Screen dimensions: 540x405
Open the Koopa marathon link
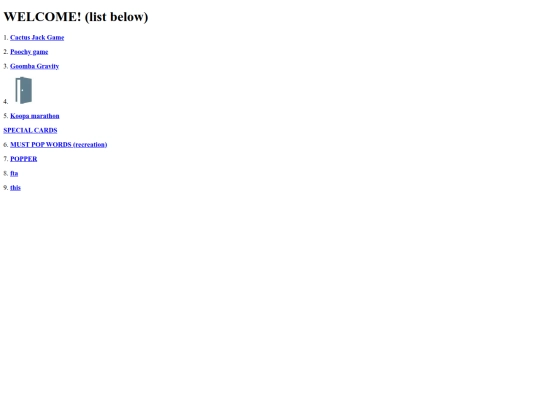click(x=35, y=116)
